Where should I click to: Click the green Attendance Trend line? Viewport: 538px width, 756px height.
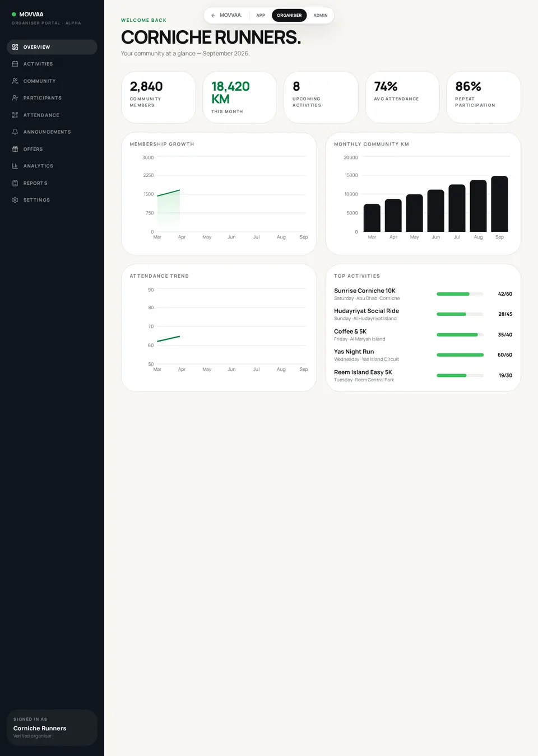169,339
